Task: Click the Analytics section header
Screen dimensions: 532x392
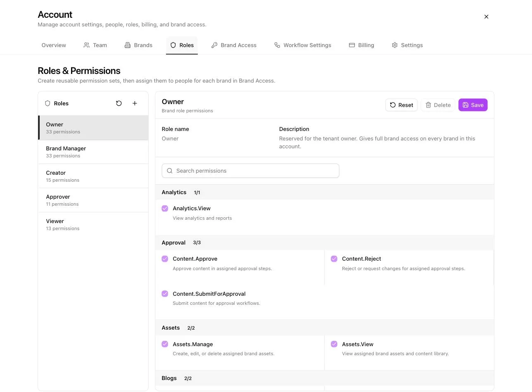Action: click(325, 192)
